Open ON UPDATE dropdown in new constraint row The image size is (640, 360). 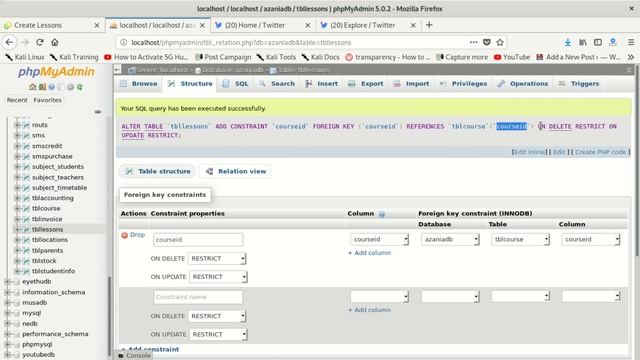(218, 334)
